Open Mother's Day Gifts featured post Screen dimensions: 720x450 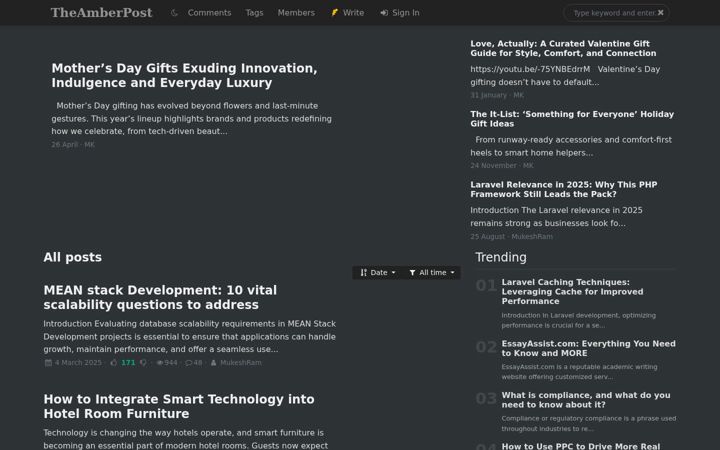pyautogui.click(x=184, y=75)
